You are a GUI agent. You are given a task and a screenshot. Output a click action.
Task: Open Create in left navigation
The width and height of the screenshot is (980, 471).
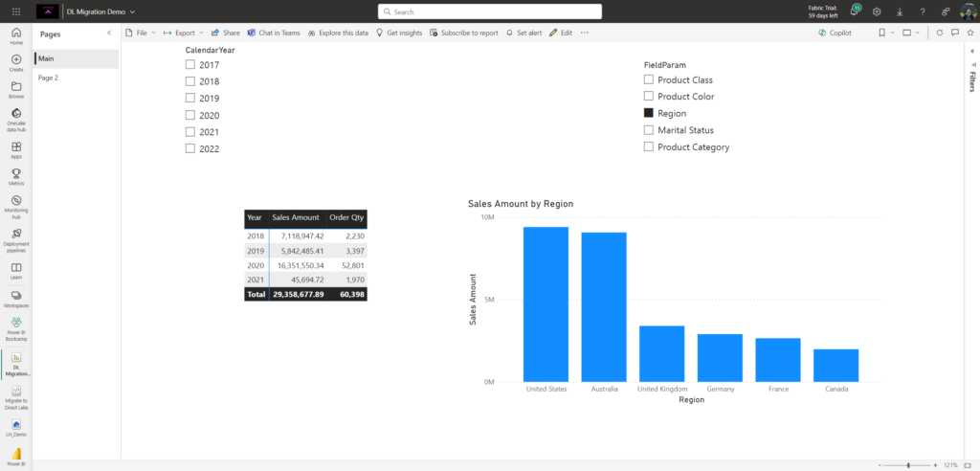pos(16,63)
